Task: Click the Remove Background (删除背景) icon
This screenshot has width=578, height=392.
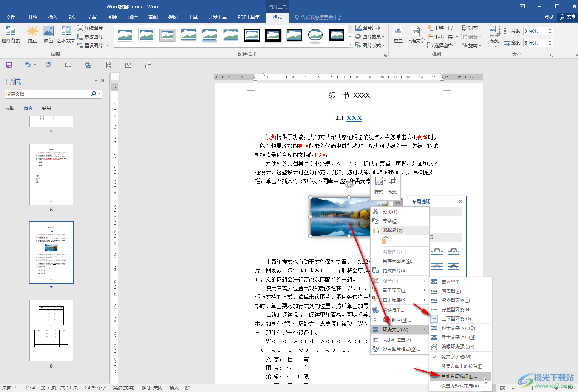Action: click(x=11, y=34)
